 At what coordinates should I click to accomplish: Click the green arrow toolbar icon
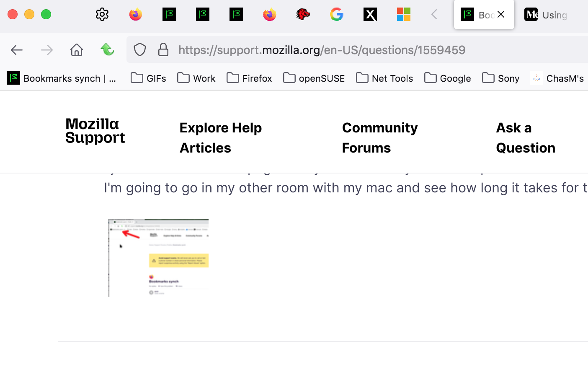(x=108, y=50)
